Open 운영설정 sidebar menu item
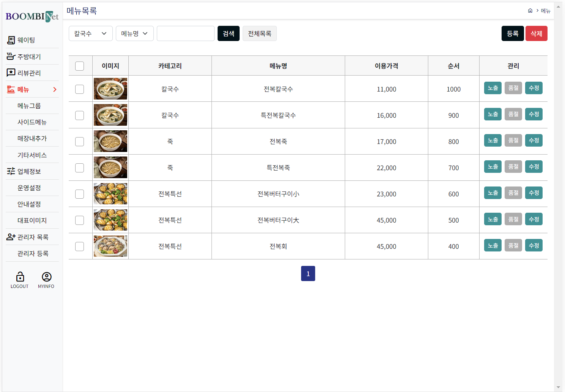 click(x=29, y=188)
